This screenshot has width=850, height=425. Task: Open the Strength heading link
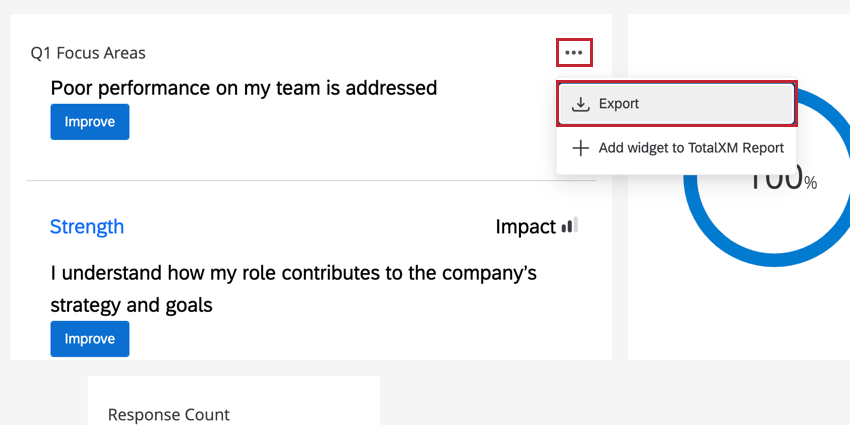(x=87, y=227)
